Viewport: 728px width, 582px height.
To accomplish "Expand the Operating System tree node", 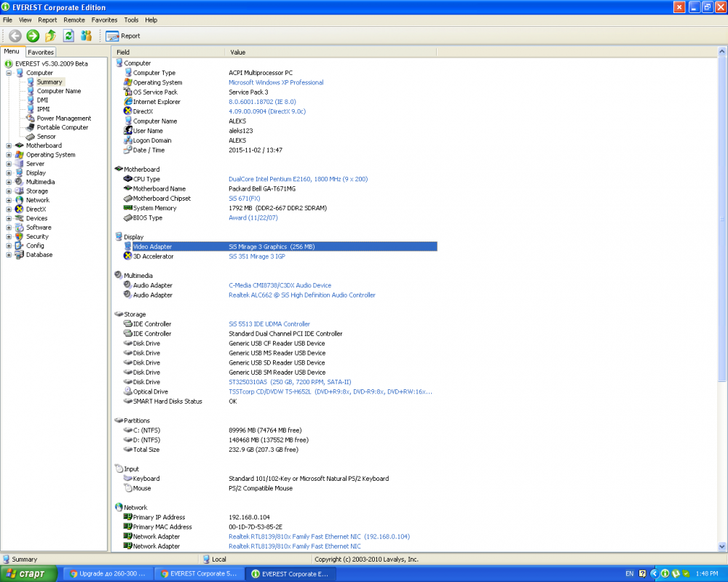I will point(8,154).
